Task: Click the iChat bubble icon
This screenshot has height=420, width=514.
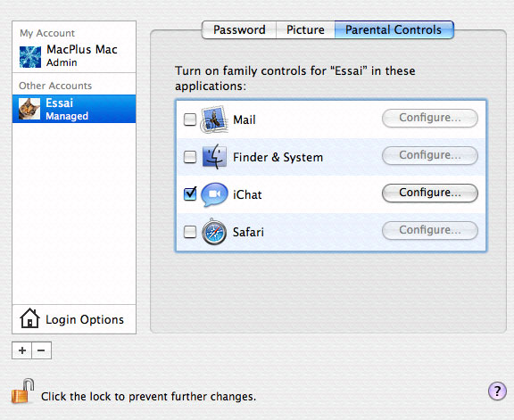Action: [x=214, y=194]
